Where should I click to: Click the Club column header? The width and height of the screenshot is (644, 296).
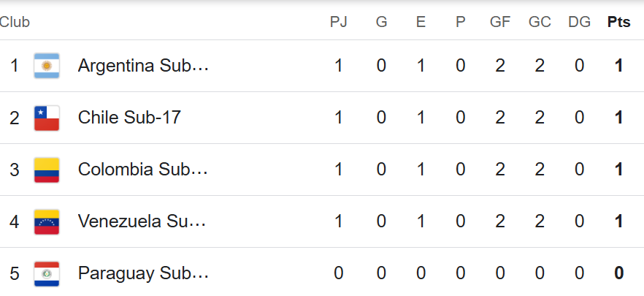[x=15, y=22]
